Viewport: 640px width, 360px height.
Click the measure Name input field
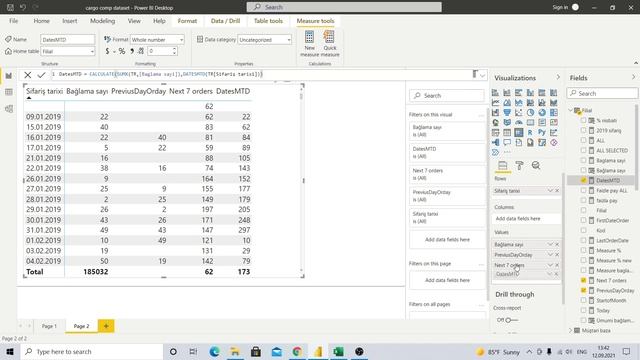(68, 40)
